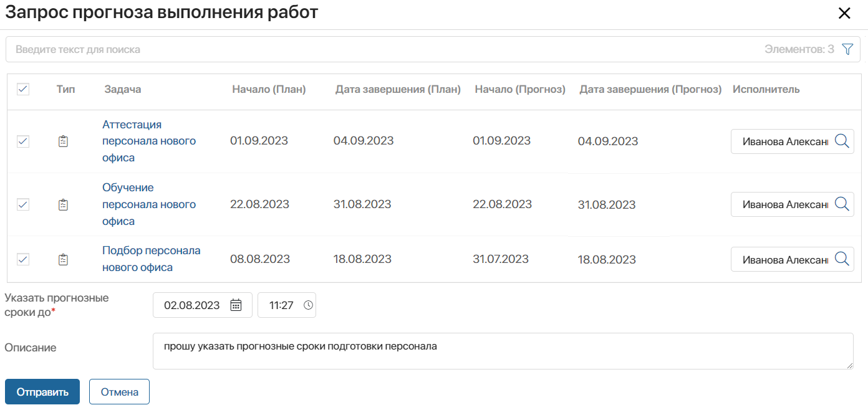Uncheck the Подбор персонала нового офиса row

click(23, 259)
